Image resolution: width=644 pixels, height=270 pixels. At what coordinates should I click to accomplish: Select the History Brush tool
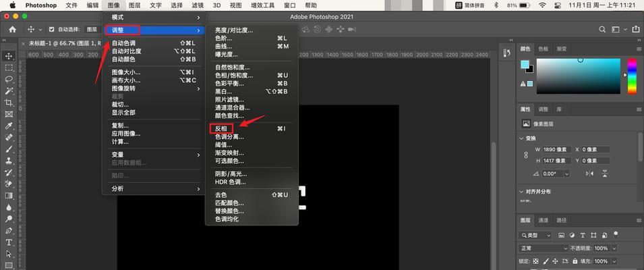pyautogui.click(x=9, y=172)
